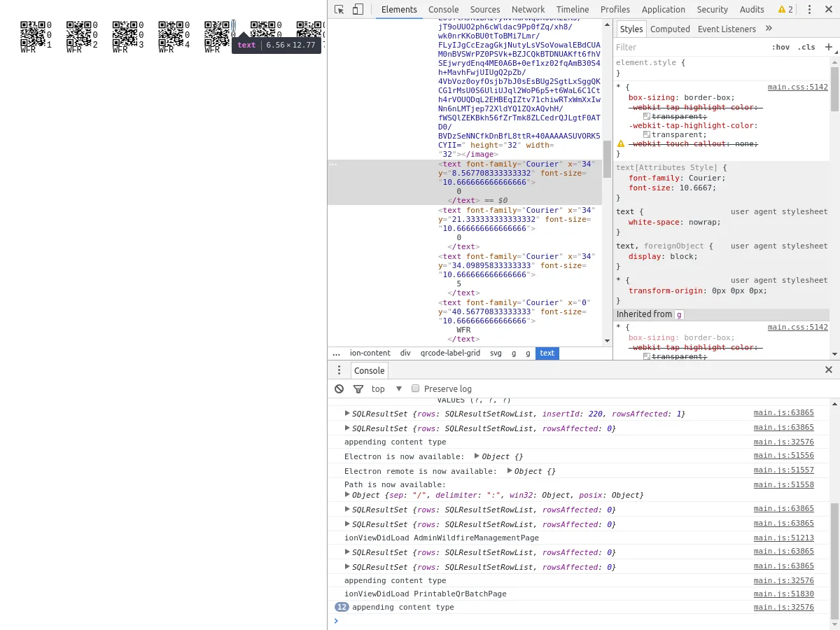Open the main.js:51556 source link
Viewport: 840px width, 630px height.
tap(784, 456)
